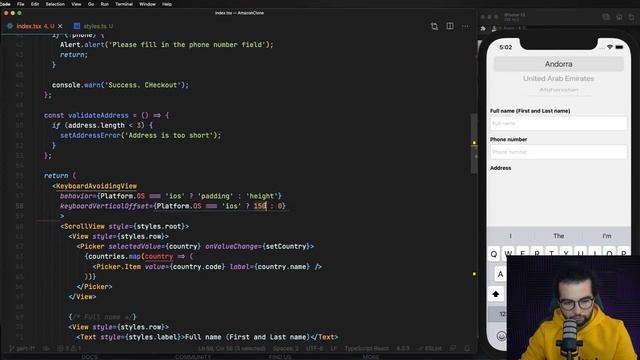The width and height of the screenshot is (640, 360).
Task: Click the DOCS link behind the editor window
Action: click(x=89, y=357)
